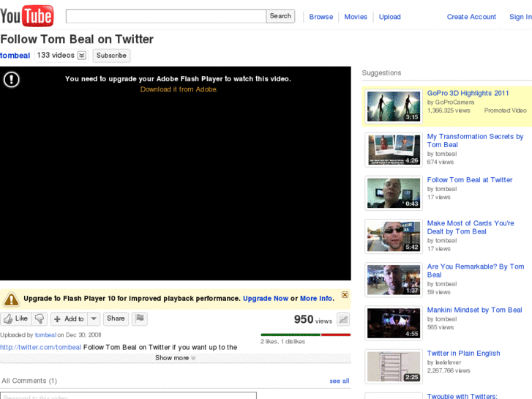Click the dislike thumbs-down icon
Viewport: 532px width, 399px height.
(40, 319)
